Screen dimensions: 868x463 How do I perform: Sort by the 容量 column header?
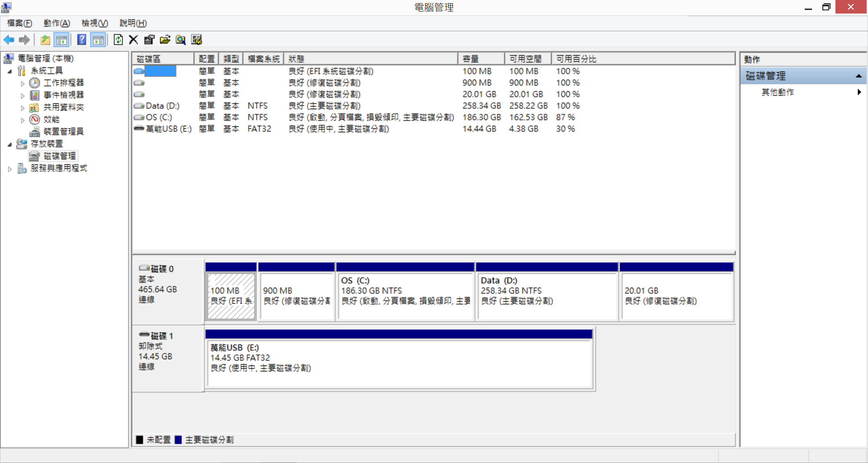coord(481,59)
